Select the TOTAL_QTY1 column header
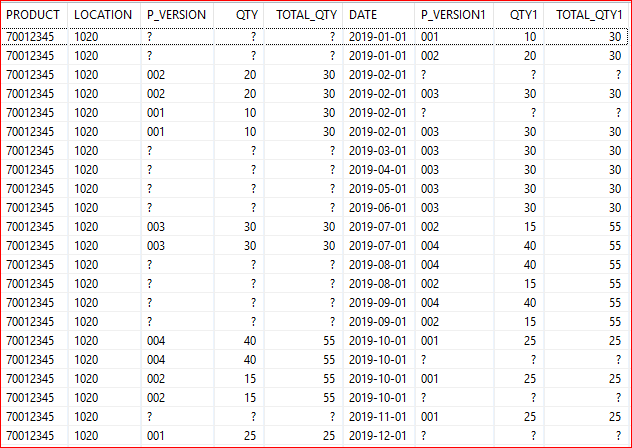 [590, 15]
